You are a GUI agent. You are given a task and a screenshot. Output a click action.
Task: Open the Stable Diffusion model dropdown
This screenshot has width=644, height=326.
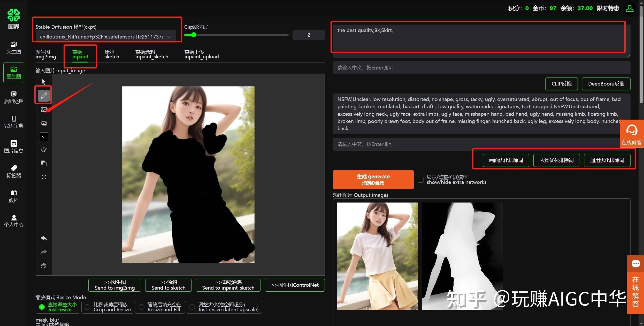coord(168,36)
